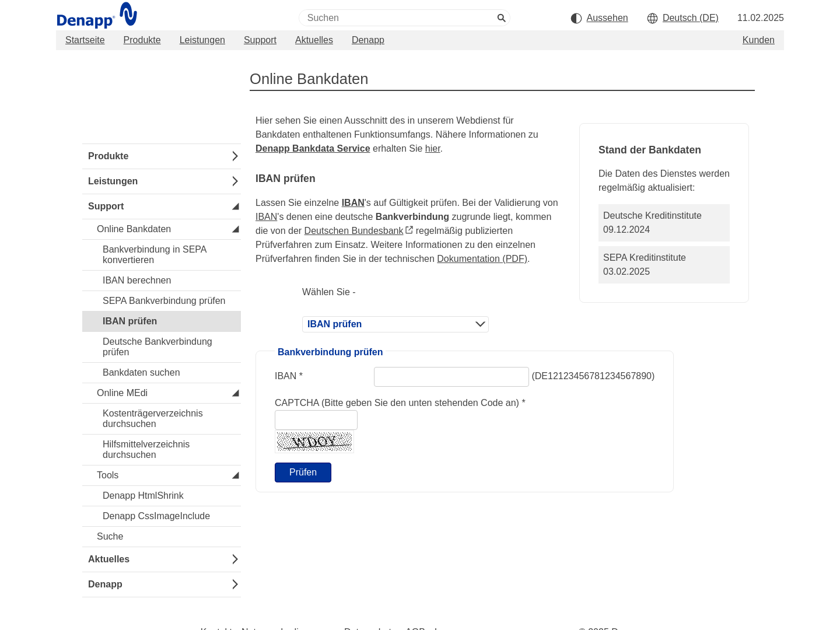
Task: Open Deutsche Bankverbindung prüfen in sidebar
Action: click(162, 347)
